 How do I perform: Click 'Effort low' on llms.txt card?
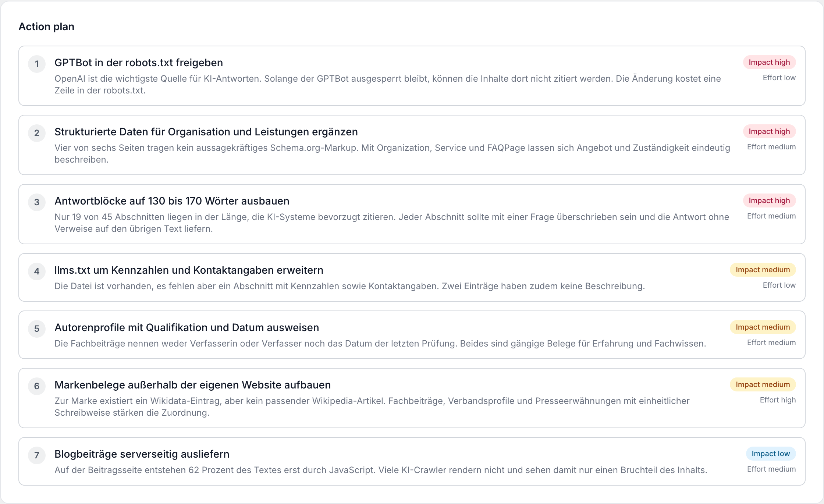pos(779,285)
